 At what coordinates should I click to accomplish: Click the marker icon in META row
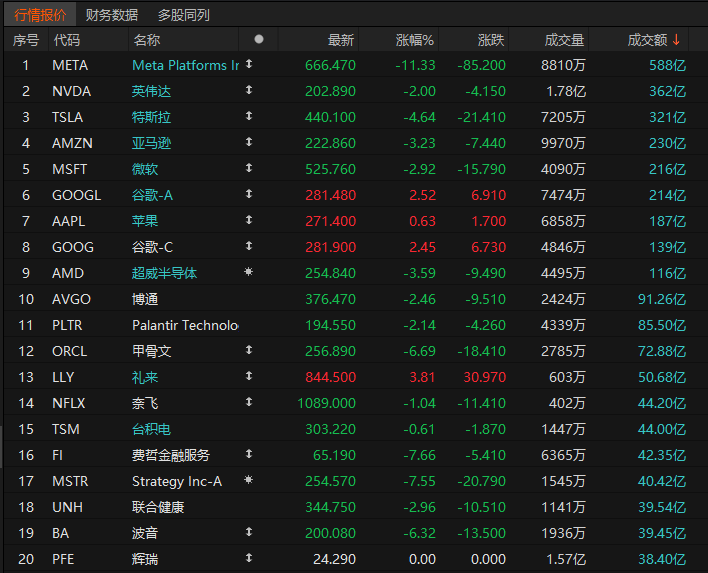(x=249, y=64)
